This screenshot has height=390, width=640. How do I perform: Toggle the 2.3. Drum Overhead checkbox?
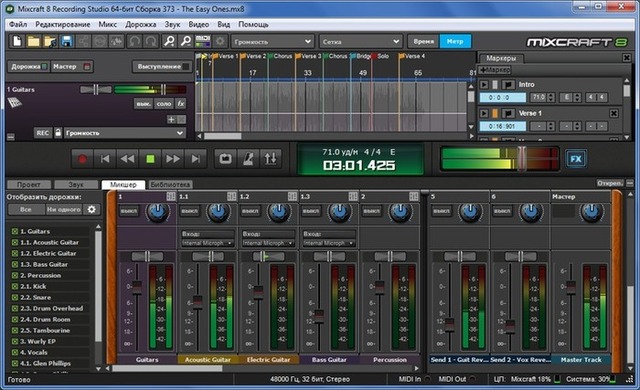[x=15, y=308]
